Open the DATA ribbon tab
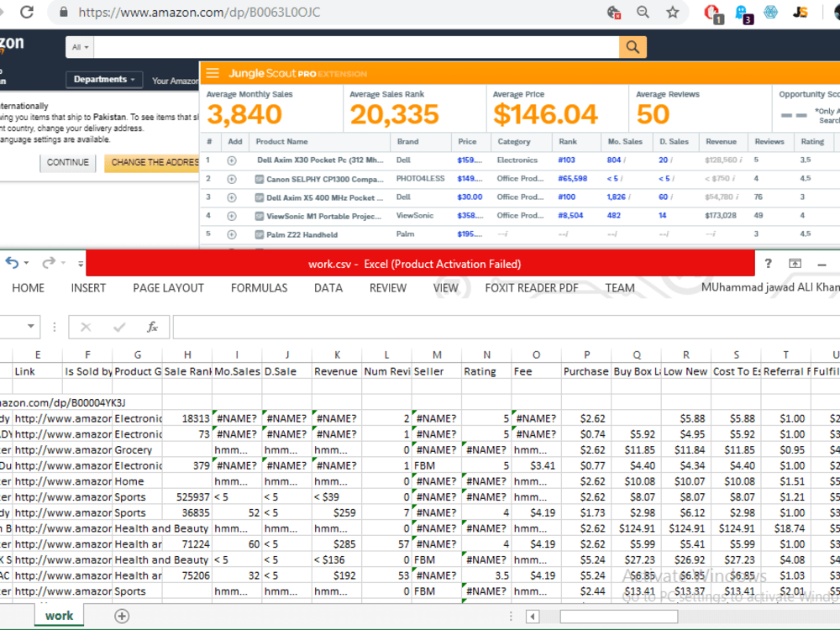This screenshot has width=840, height=630. point(328,288)
